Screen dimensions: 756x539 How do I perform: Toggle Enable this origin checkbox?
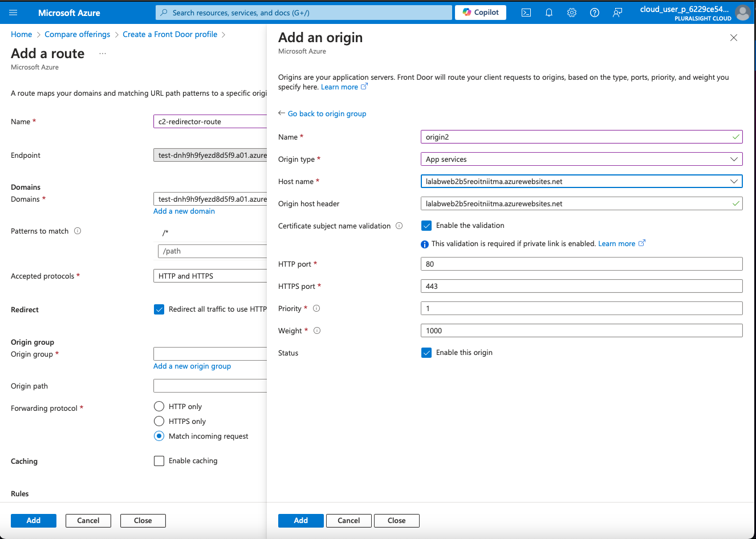tap(426, 353)
